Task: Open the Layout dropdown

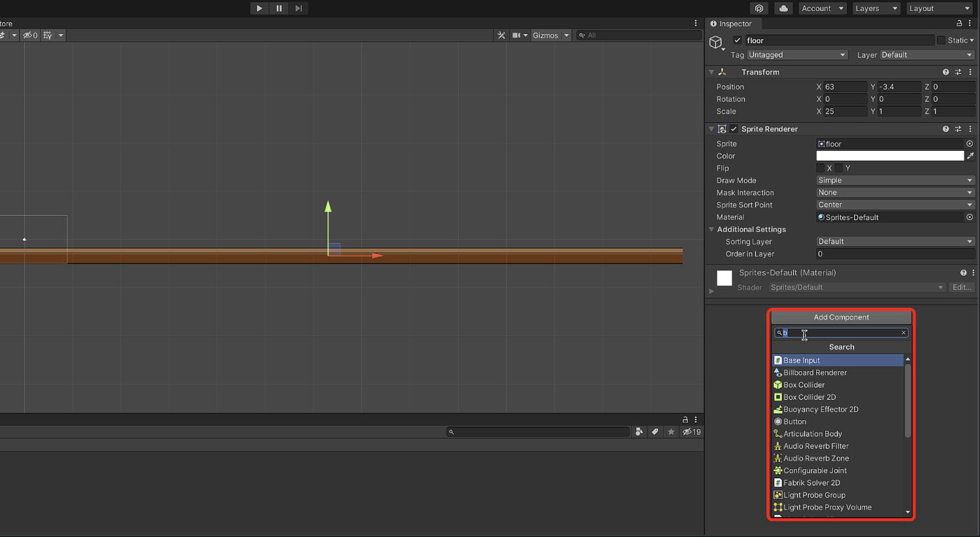Action: 939,8
